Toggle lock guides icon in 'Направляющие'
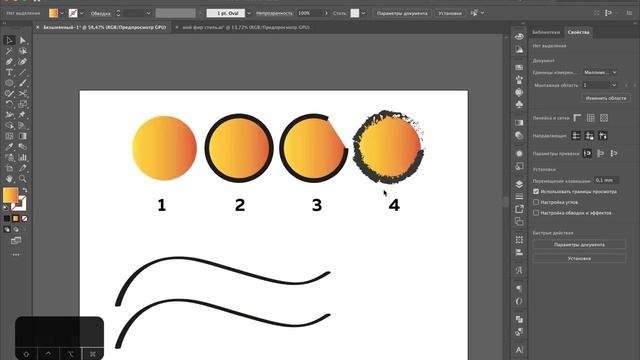640x360 pixels. (589, 136)
